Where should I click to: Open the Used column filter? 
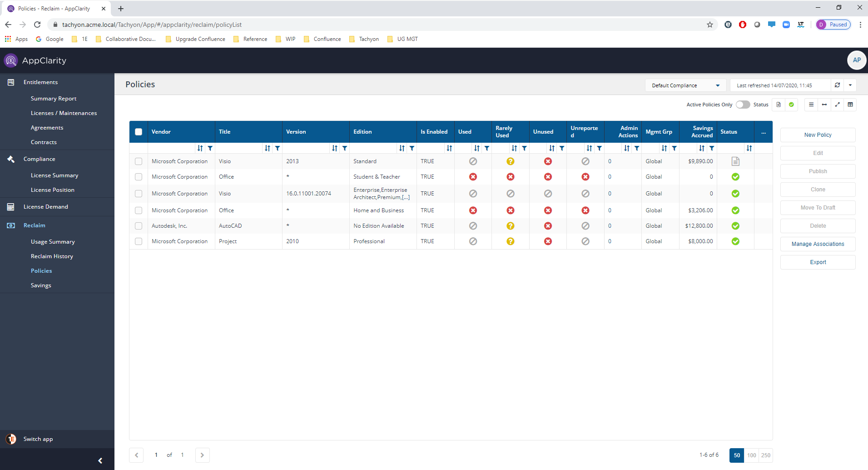[487, 148]
